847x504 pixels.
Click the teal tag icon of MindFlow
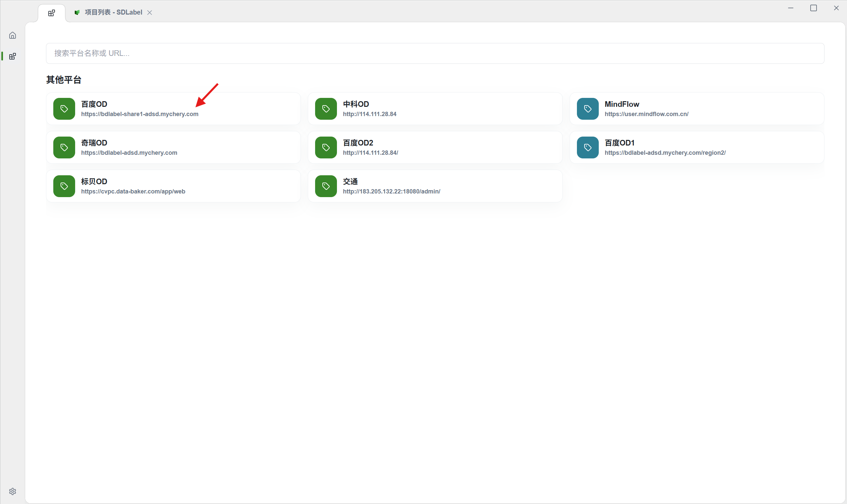click(588, 109)
